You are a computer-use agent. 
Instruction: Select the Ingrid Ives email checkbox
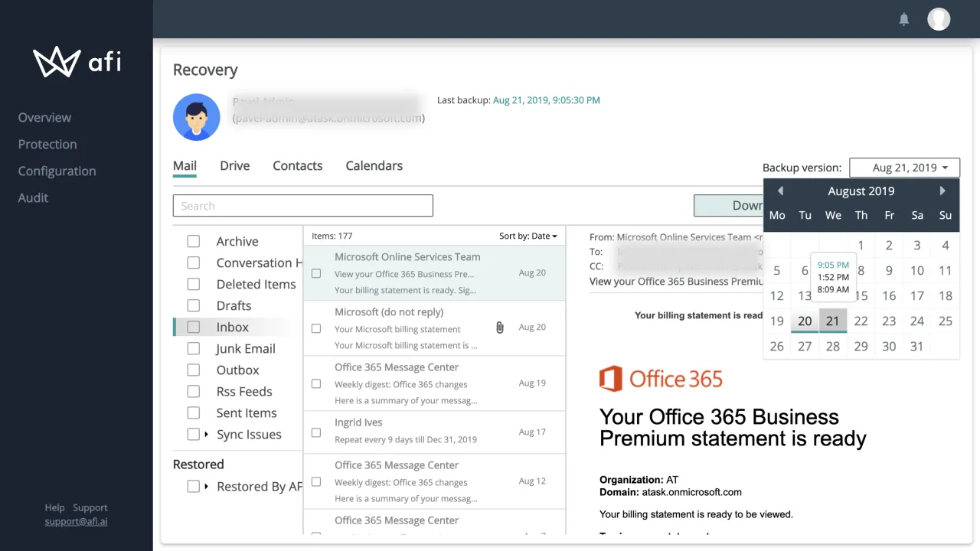316,432
